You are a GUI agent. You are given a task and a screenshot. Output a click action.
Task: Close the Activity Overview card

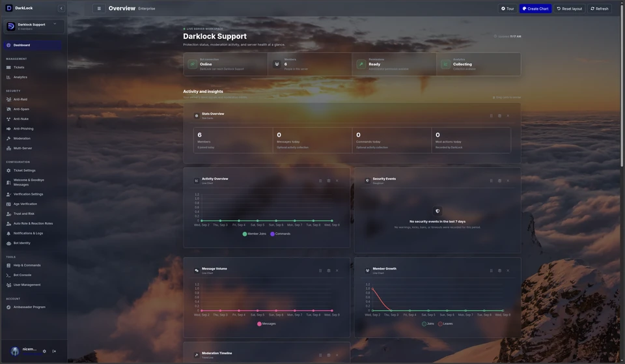pos(337,180)
